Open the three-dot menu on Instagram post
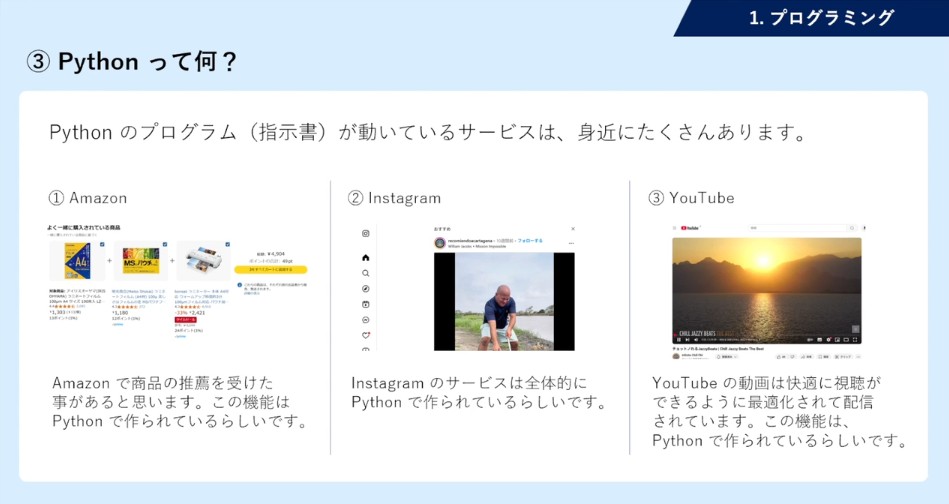The width and height of the screenshot is (949, 504). (571, 243)
